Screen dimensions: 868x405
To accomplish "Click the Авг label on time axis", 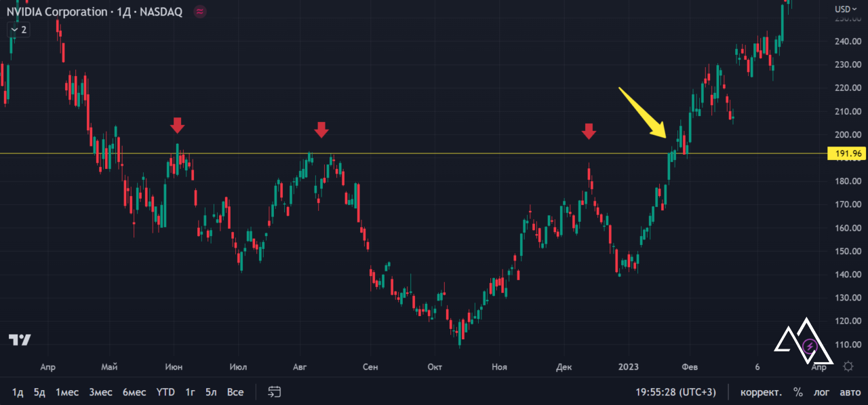I will (x=300, y=367).
